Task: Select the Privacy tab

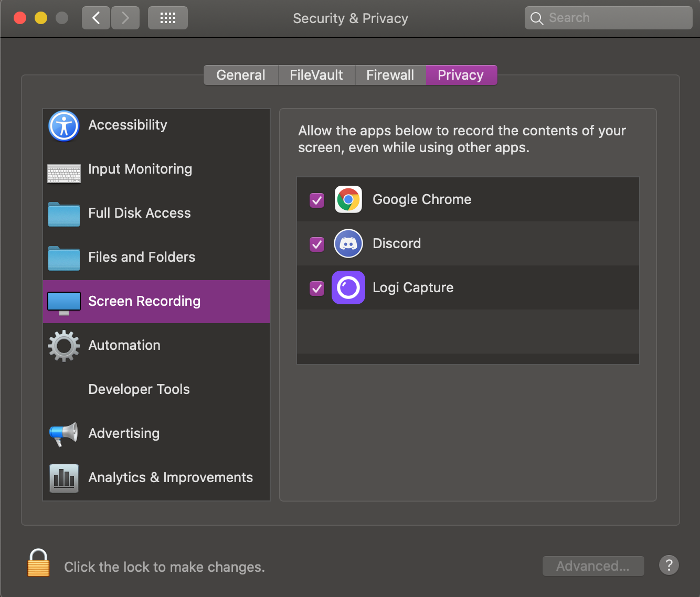Action: point(461,75)
